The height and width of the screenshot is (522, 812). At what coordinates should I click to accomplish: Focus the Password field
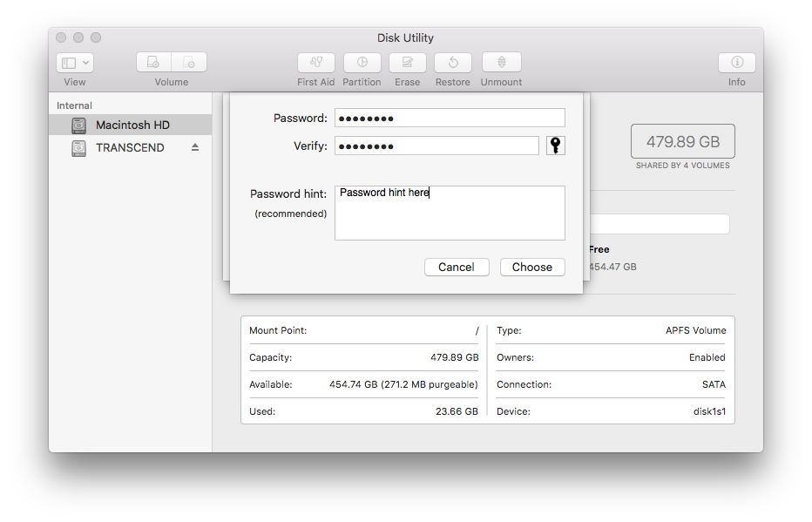[449, 118]
